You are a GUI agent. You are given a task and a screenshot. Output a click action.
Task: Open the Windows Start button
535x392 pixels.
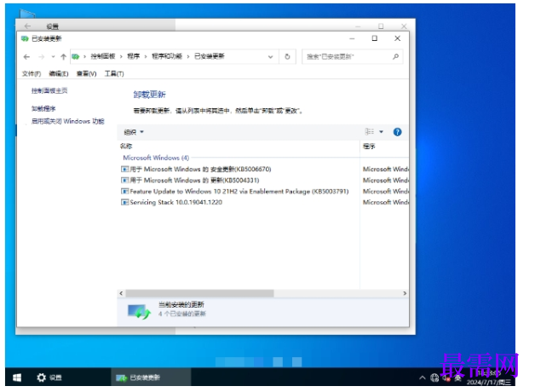coord(17,378)
